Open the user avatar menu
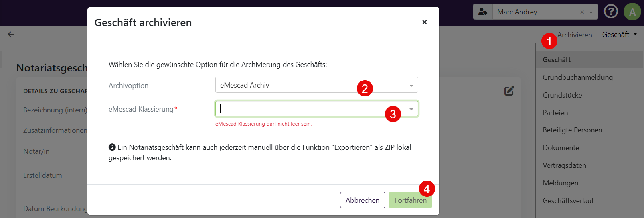This screenshot has width=644, height=218. [x=632, y=12]
